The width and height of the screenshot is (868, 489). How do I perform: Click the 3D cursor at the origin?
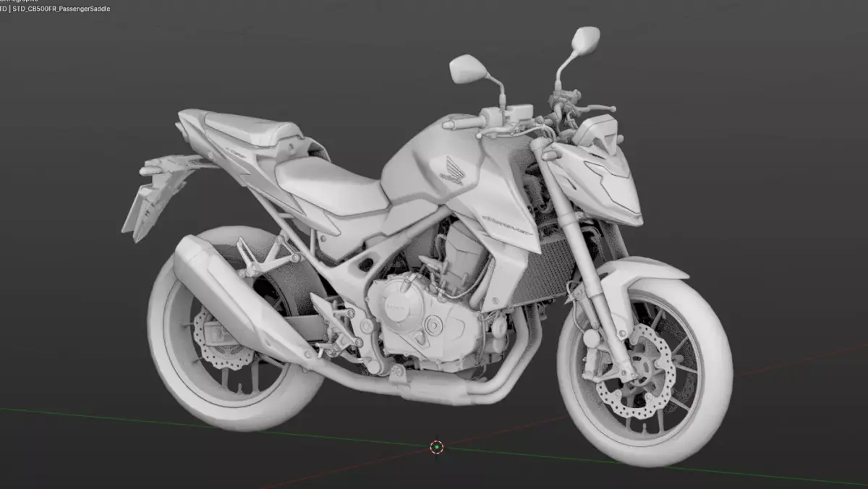click(436, 447)
